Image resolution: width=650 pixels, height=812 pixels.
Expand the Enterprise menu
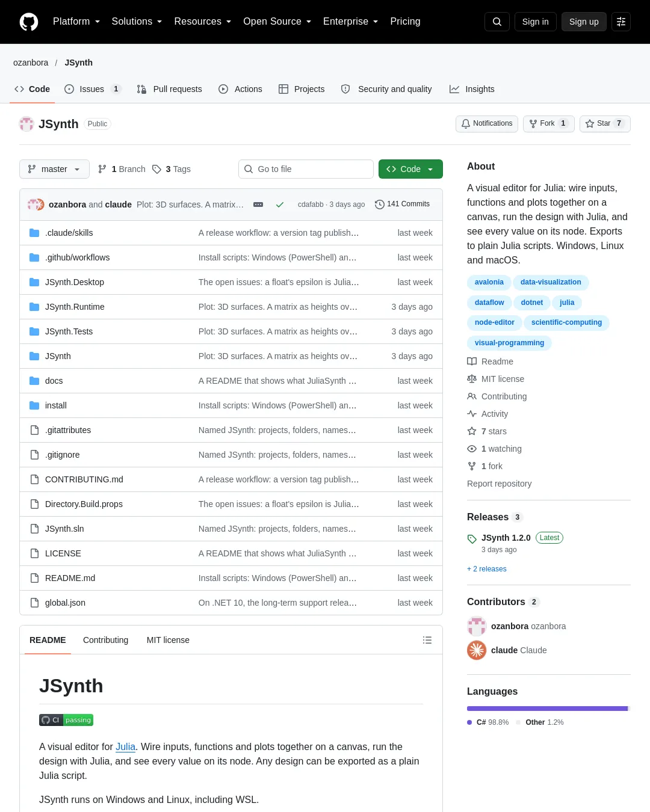tap(351, 22)
